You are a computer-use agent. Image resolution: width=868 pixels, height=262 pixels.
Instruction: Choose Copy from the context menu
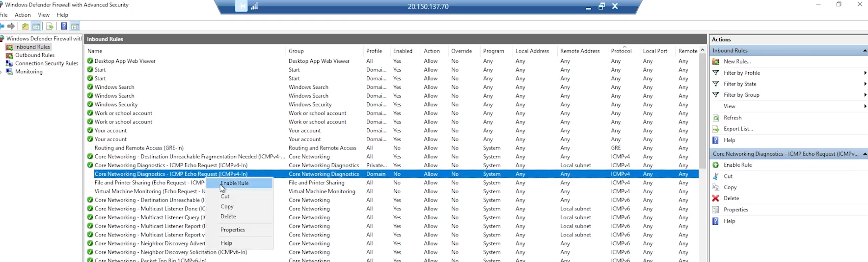pos(239,206)
